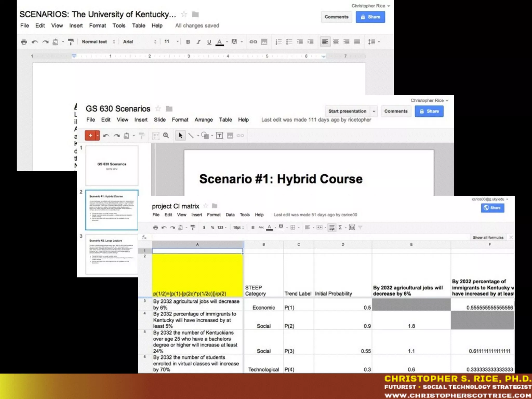Insert chart icon in Sheets toolbar
Image resolution: width=532 pixels, height=399 pixels.
[352, 228]
